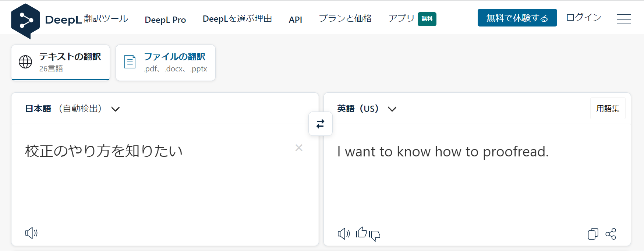Swap source and target languages
This screenshot has width=644, height=251.
pos(321,124)
